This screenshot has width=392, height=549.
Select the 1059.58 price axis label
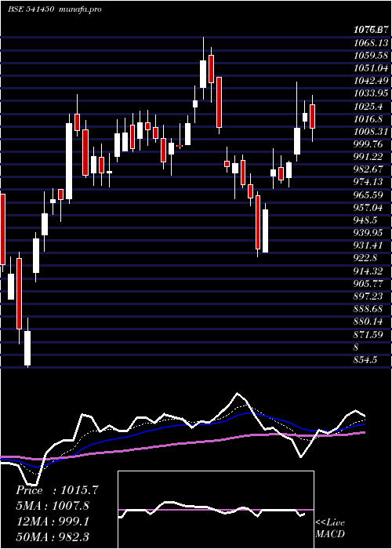[371, 56]
